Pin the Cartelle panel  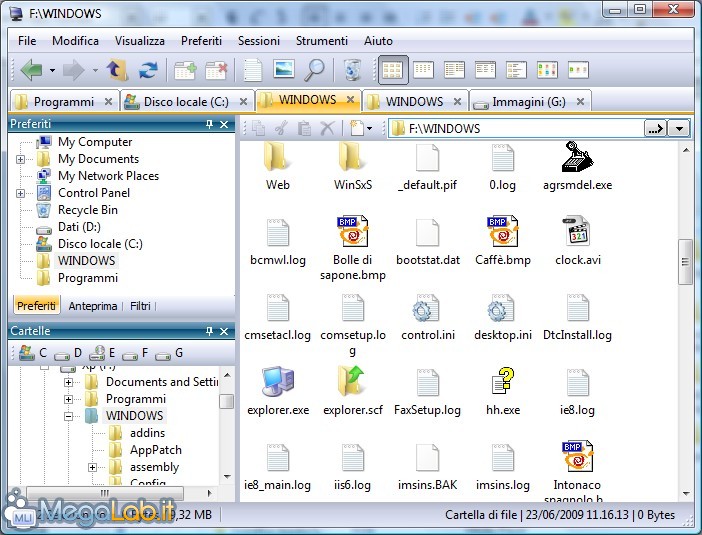click(x=210, y=331)
